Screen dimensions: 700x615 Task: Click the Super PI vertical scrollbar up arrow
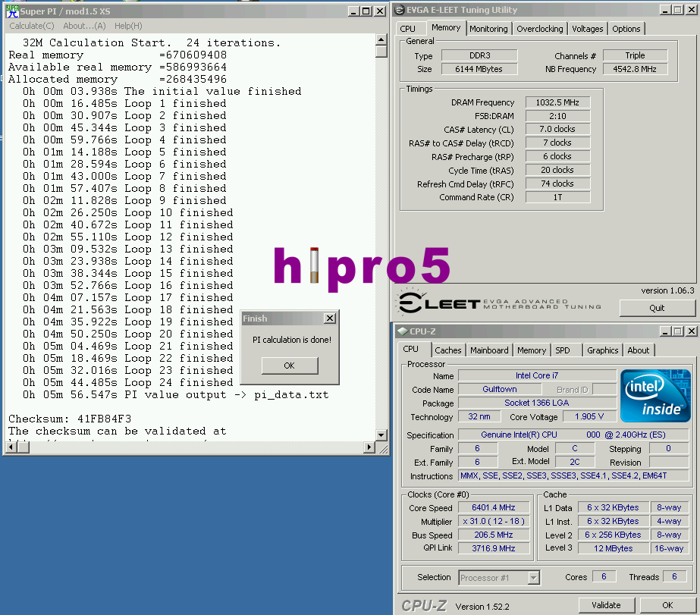(x=381, y=39)
